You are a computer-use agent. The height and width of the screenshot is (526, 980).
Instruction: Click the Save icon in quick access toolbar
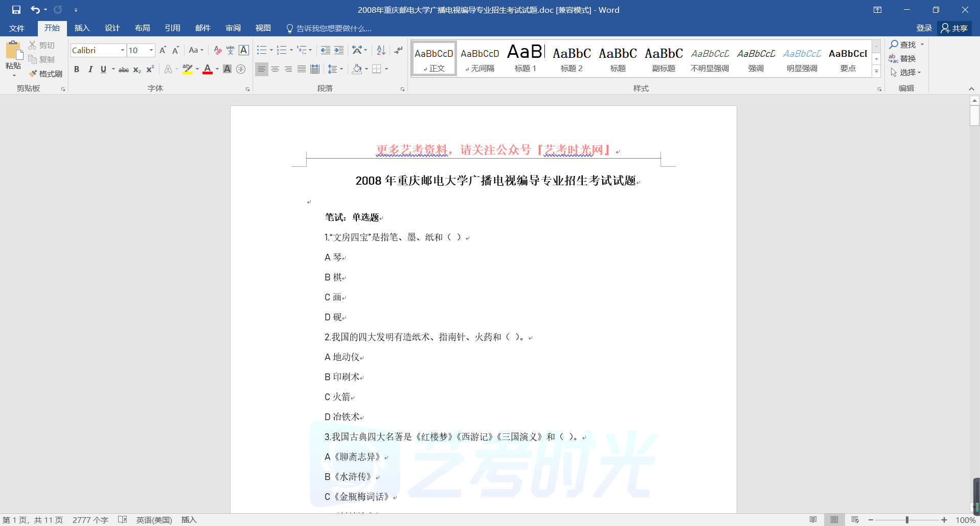coord(16,10)
